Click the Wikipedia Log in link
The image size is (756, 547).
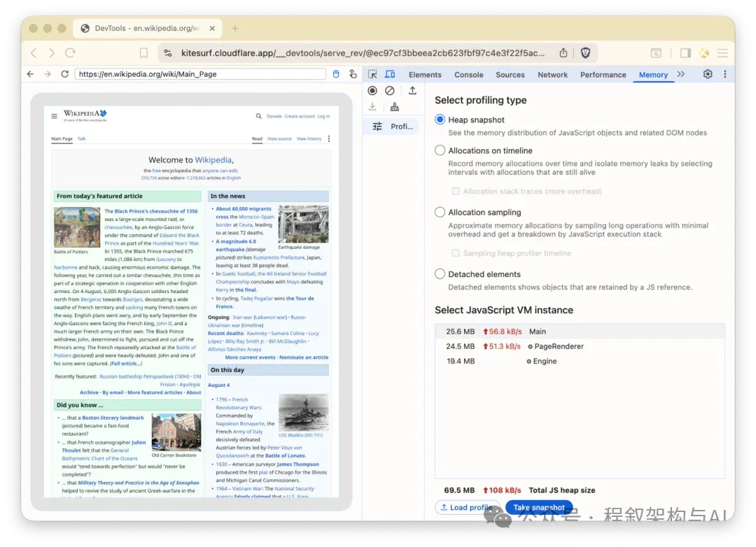pyautogui.click(x=323, y=116)
